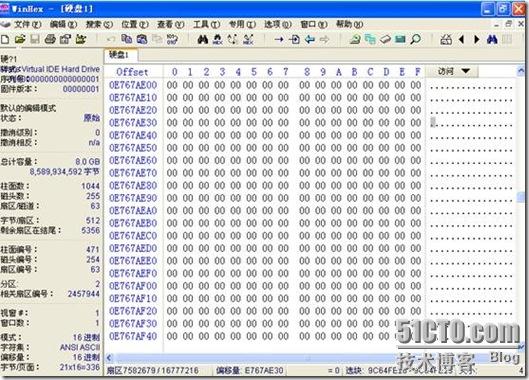Image resolution: width=529 pixels, height=380 pixels.
Task: Click the Modify Data 1010 icon
Action: 172,39
